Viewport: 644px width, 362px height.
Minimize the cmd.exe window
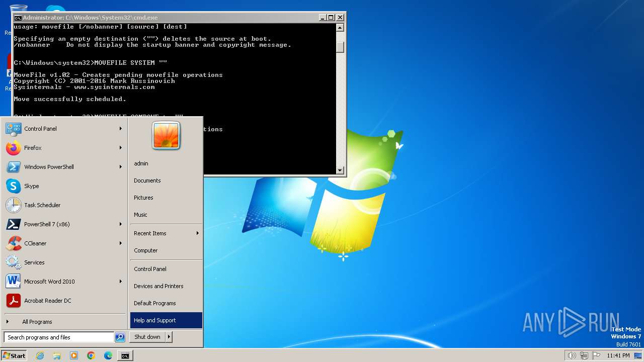323,17
